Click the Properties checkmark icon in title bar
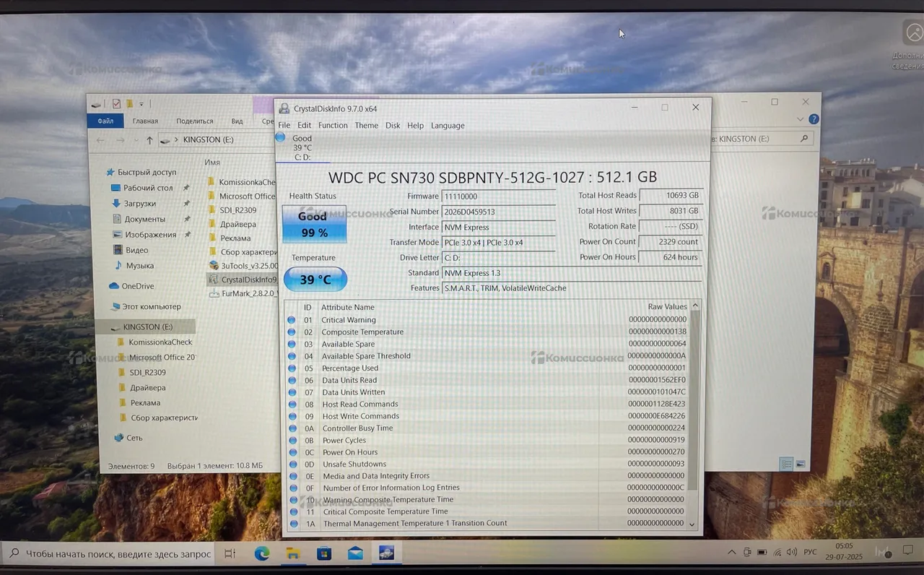Screen dimensions: 924x575 [x=116, y=103]
